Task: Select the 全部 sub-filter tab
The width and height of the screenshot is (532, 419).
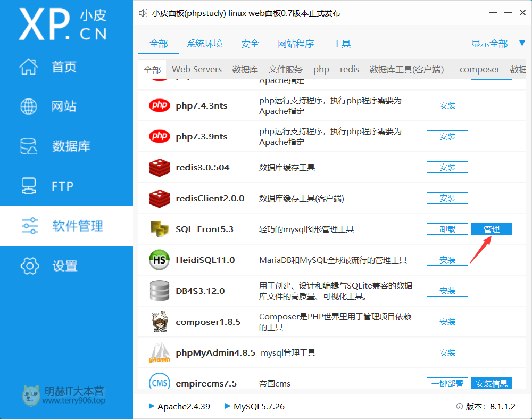Action: [152, 70]
